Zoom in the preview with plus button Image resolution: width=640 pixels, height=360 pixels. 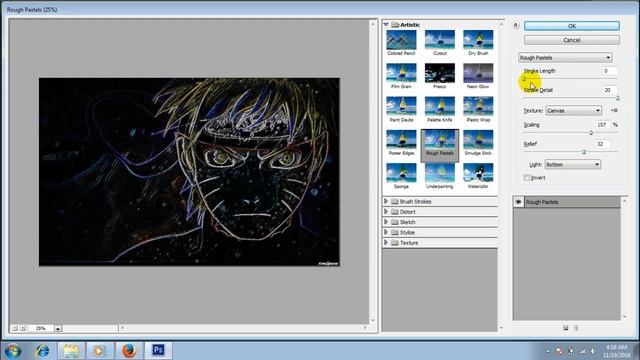[x=23, y=328]
